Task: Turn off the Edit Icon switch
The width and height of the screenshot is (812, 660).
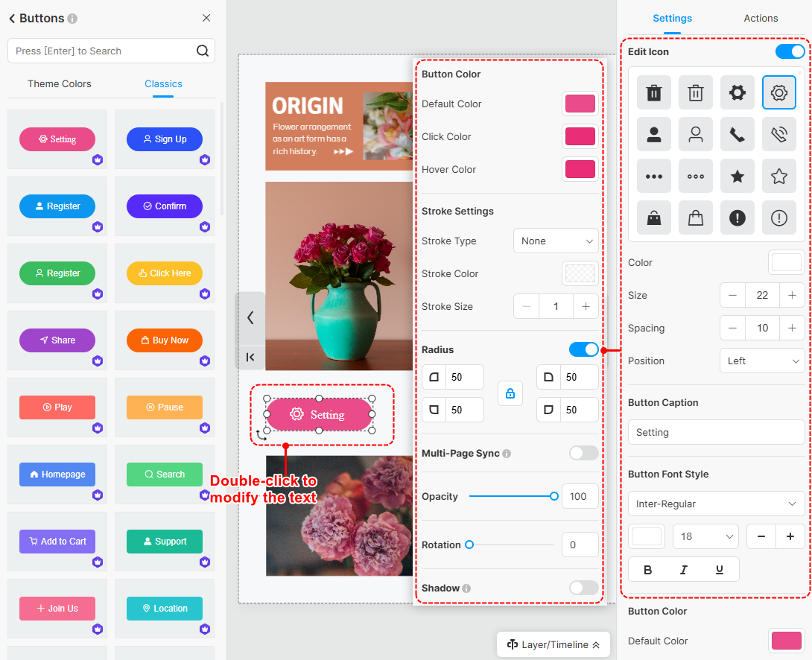Action: 790,51
